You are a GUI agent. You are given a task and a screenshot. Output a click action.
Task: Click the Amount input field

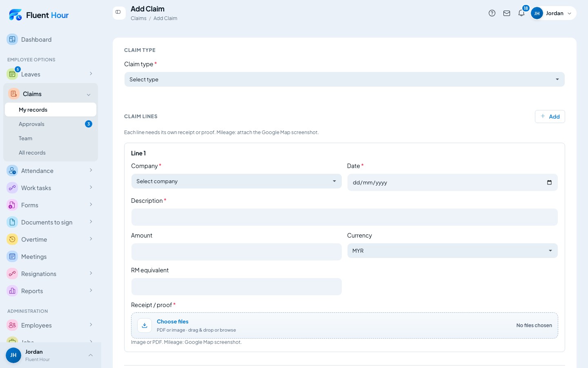pyautogui.click(x=236, y=252)
